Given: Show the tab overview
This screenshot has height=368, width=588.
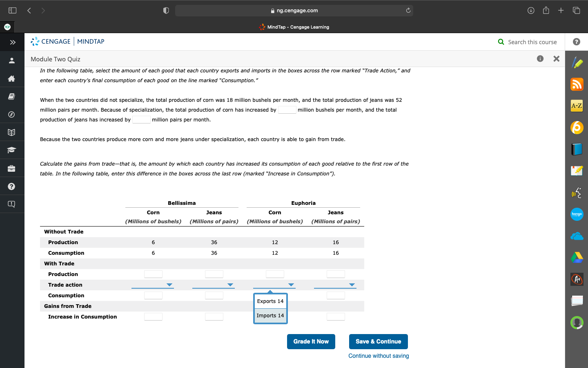Looking at the screenshot, I should tap(576, 11).
